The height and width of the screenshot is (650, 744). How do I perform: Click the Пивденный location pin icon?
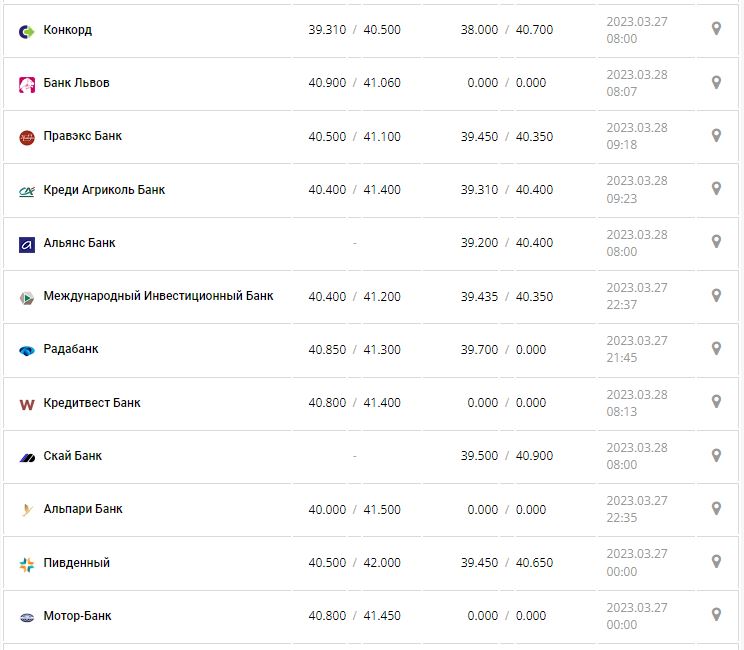click(716, 562)
